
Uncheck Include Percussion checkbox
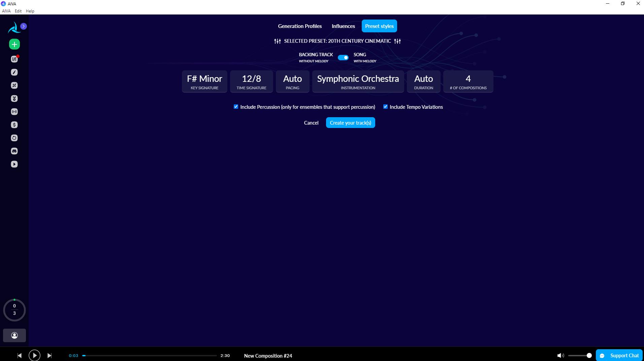pyautogui.click(x=236, y=107)
